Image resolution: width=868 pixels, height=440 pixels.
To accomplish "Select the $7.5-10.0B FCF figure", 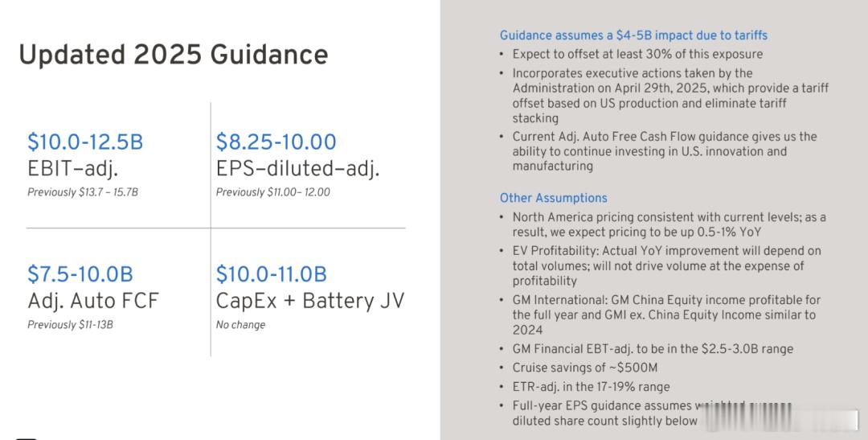I will point(80,274).
